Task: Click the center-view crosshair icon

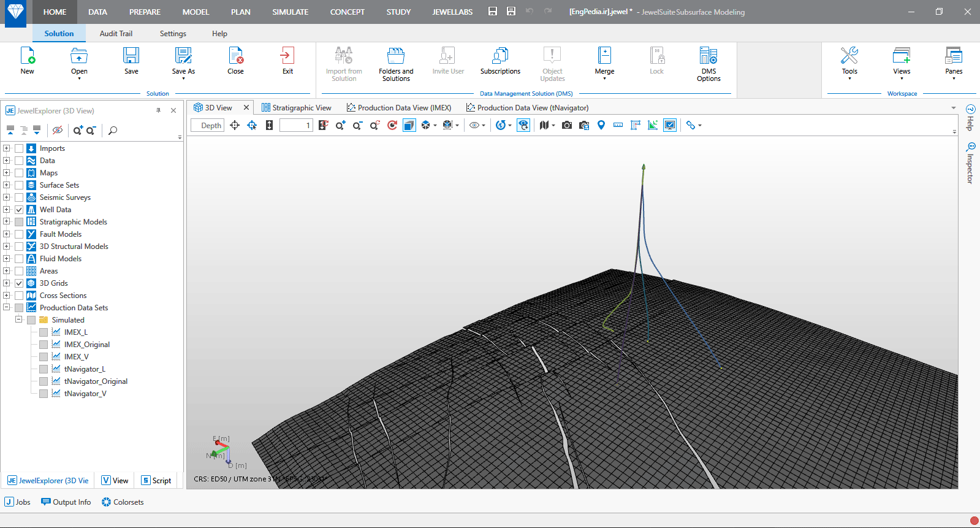Action: pos(235,125)
